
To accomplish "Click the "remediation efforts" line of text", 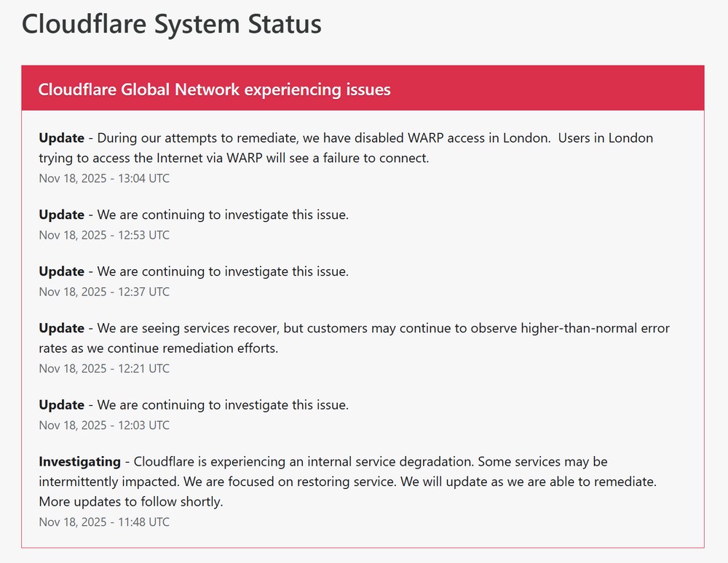I will 159,348.
